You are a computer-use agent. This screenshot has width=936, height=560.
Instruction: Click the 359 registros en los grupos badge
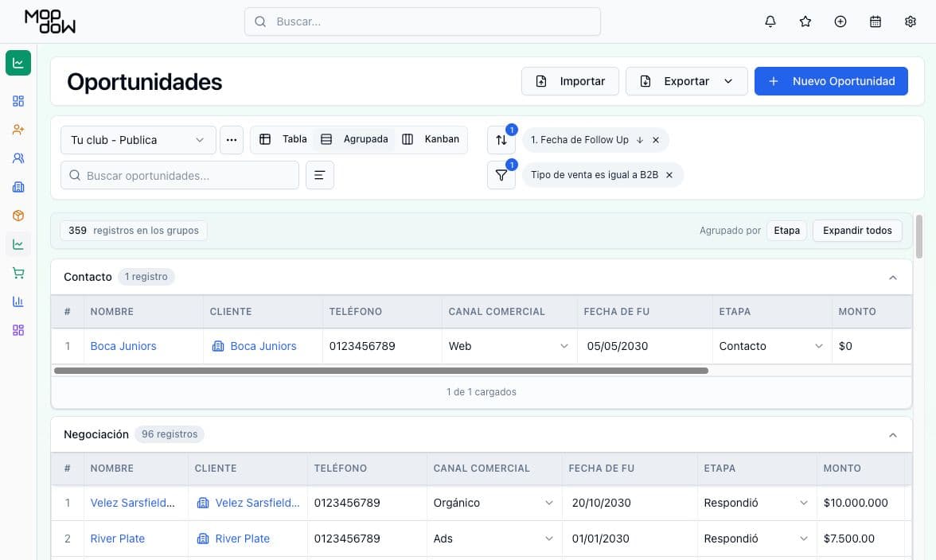tap(134, 230)
